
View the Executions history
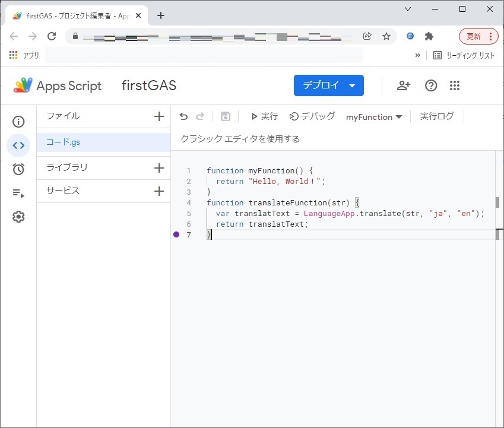click(18, 192)
